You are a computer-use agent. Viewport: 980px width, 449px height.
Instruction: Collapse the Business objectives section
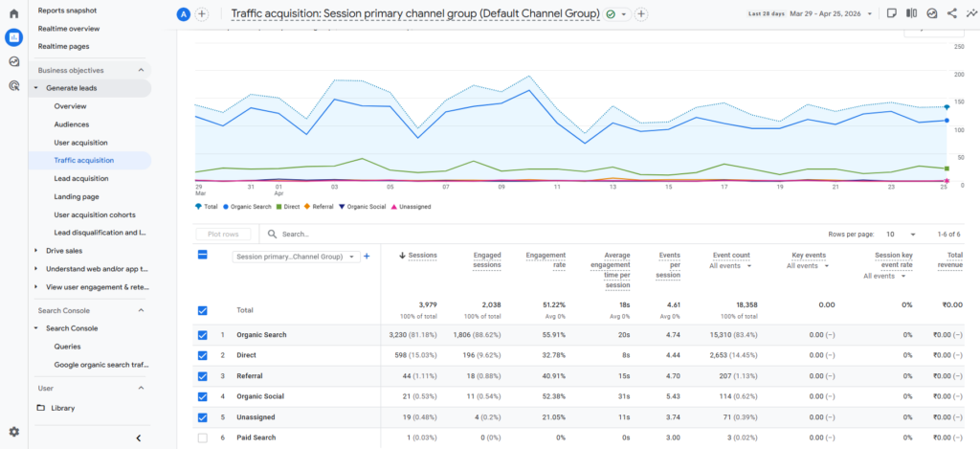pos(142,71)
